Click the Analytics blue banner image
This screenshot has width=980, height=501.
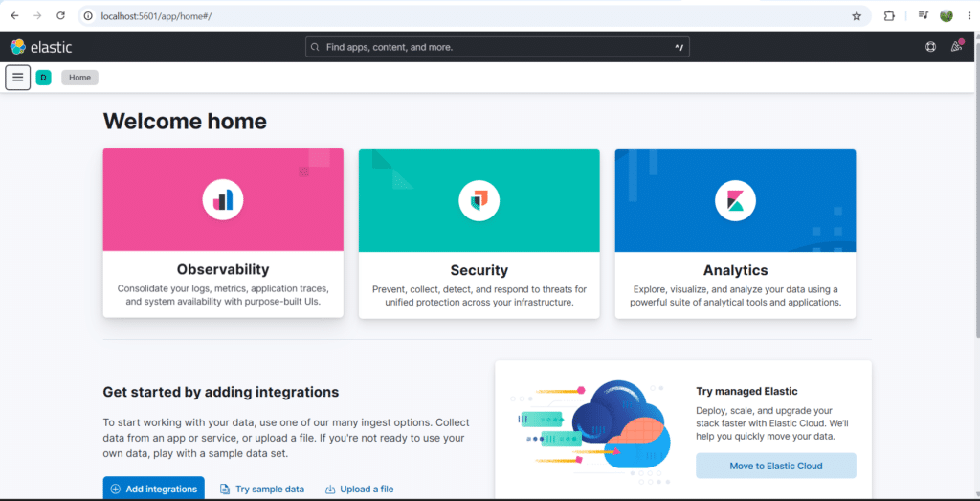pyautogui.click(x=736, y=200)
